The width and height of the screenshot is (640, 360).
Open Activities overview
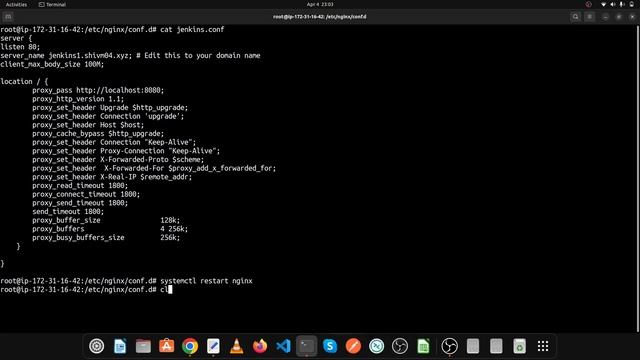(16, 4)
